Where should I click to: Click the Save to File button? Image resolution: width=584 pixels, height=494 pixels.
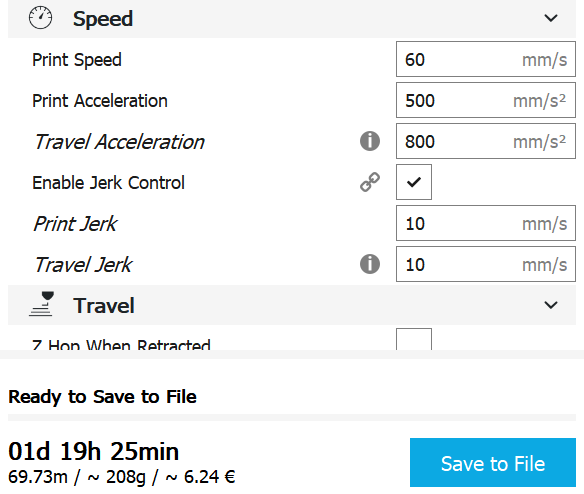point(493,462)
